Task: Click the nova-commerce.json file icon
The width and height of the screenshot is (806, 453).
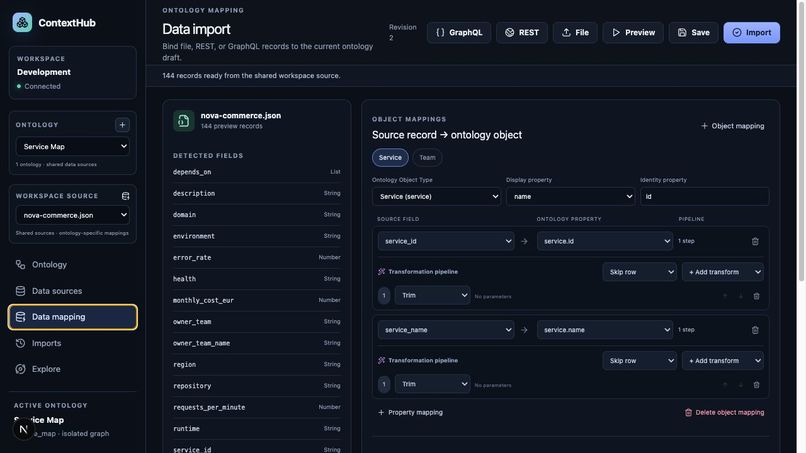Action: 184,121
